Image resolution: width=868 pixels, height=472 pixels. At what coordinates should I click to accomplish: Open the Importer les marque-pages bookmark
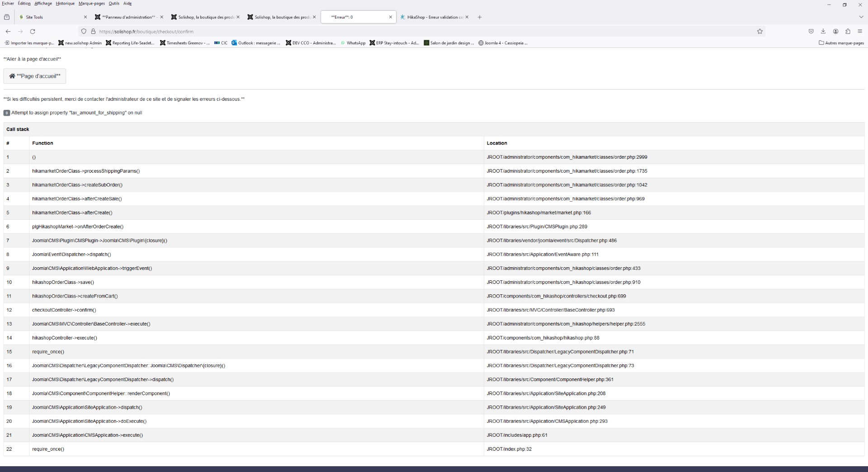(x=29, y=43)
